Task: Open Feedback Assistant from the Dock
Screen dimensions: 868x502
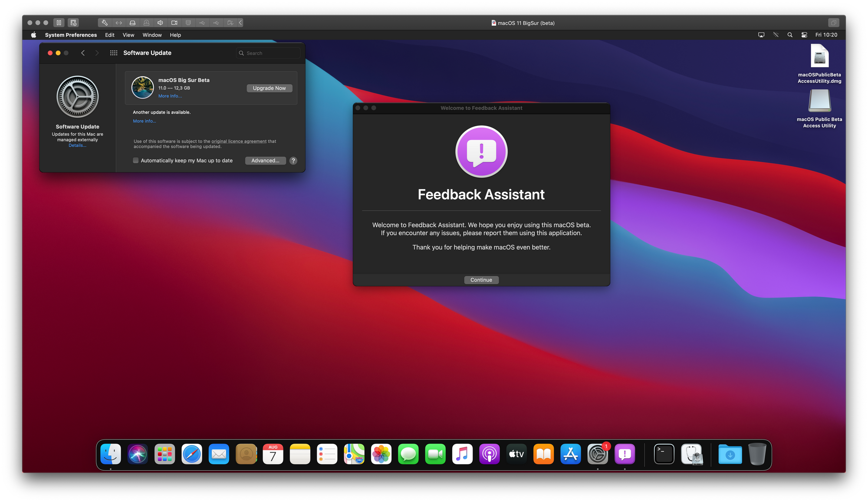Action: click(x=625, y=454)
